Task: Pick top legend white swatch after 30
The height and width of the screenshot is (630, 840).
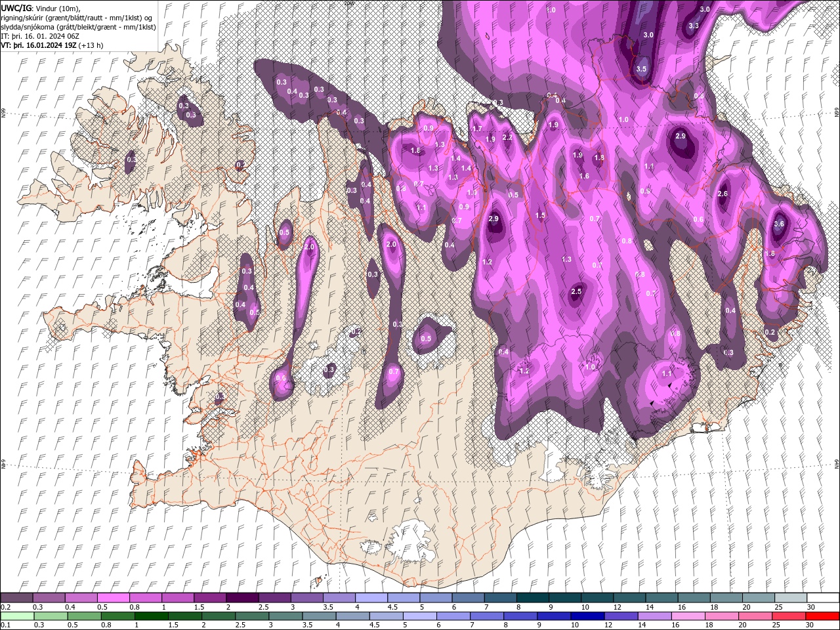Action: tap(822, 597)
